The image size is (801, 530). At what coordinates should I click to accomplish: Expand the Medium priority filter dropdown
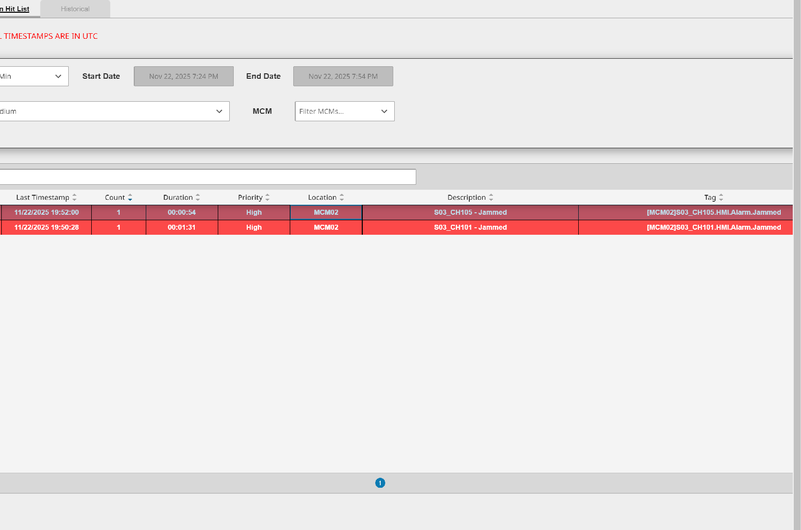tap(114, 112)
